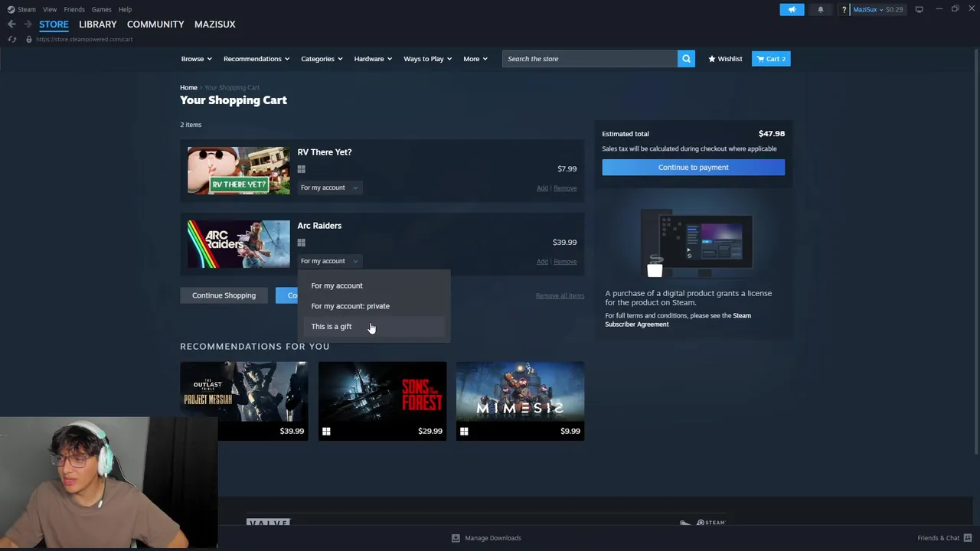Focus the Search the store field
Screen dimensions: 980x551
point(590,59)
